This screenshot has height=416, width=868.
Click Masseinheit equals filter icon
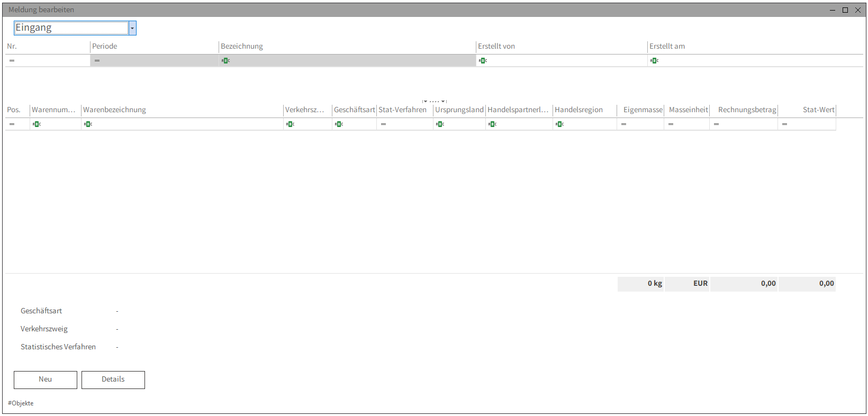coord(671,124)
